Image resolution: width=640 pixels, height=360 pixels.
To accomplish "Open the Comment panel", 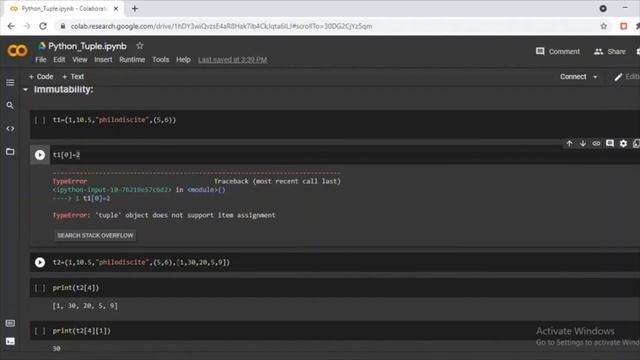I will pyautogui.click(x=558, y=51).
